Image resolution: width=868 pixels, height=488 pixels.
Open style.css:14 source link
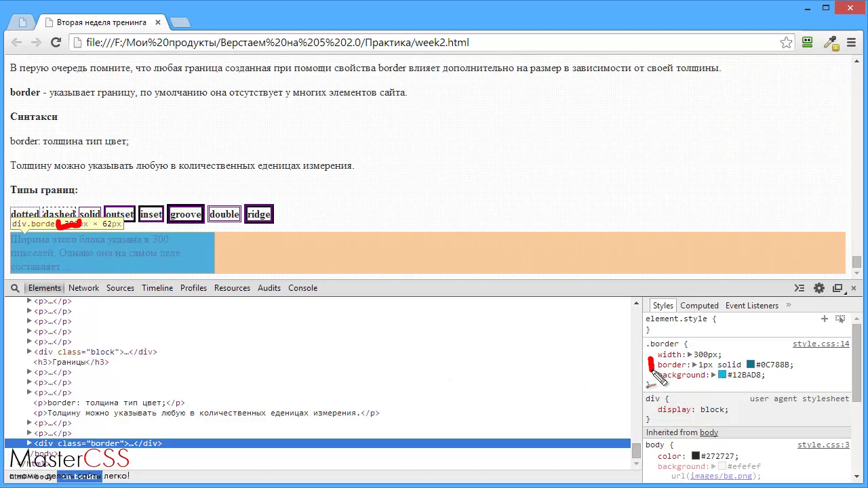point(821,344)
